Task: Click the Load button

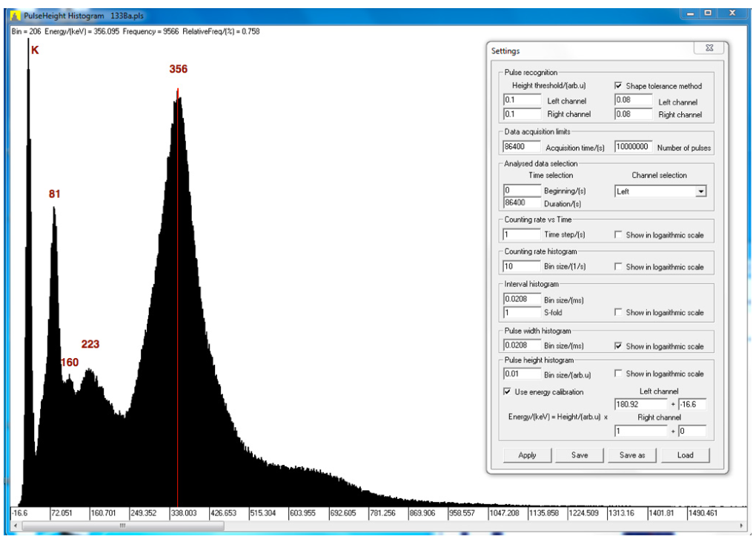Action: click(x=685, y=455)
